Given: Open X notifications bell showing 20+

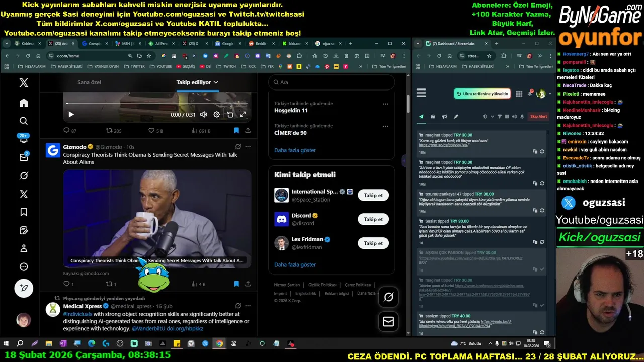Looking at the screenshot, I should (x=24, y=139).
